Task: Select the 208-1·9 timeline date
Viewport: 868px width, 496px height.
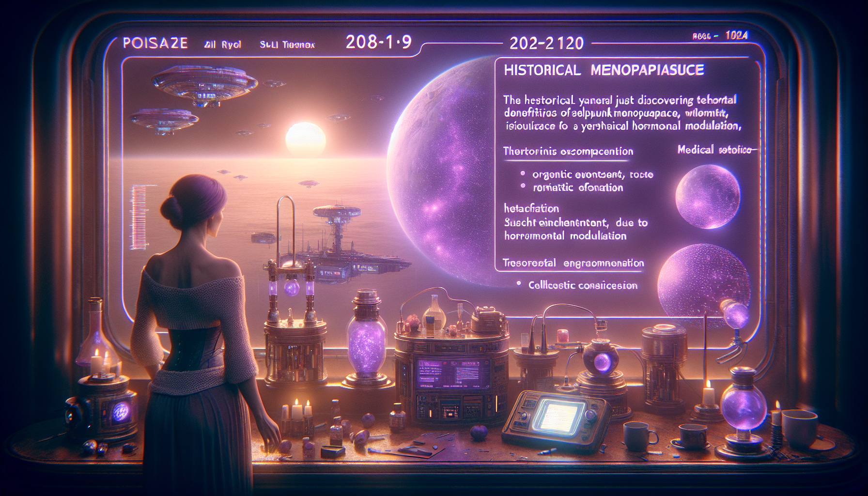Action: pyautogui.click(x=378, y=42)
